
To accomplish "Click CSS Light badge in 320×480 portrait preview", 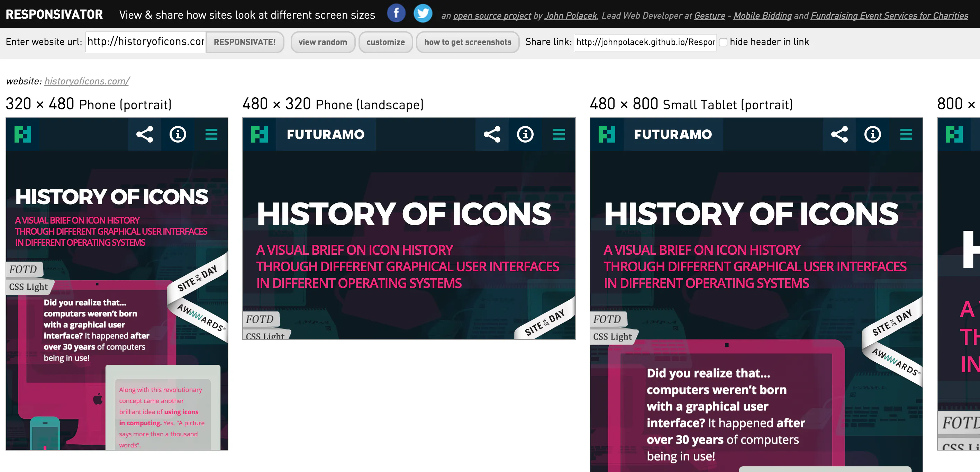I will (30, 287).
